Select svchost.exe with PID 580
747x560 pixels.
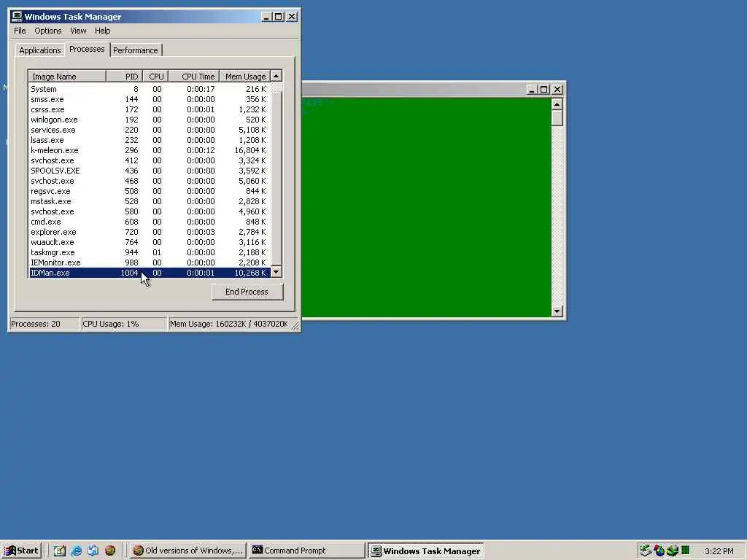click(149, 211)
